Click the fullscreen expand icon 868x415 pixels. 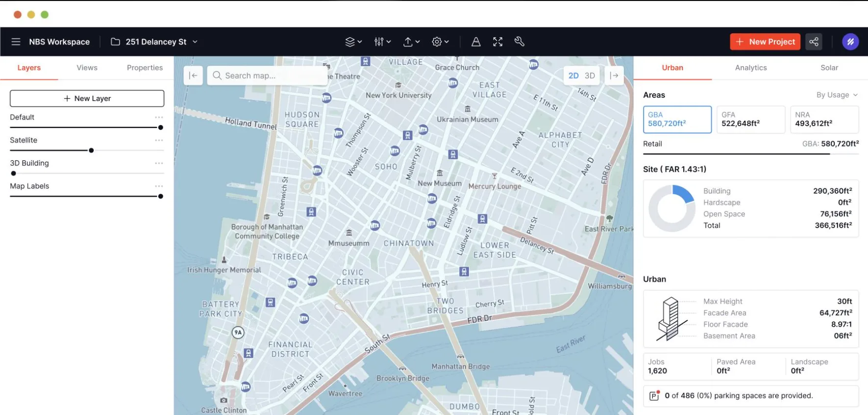pos(497,42)
